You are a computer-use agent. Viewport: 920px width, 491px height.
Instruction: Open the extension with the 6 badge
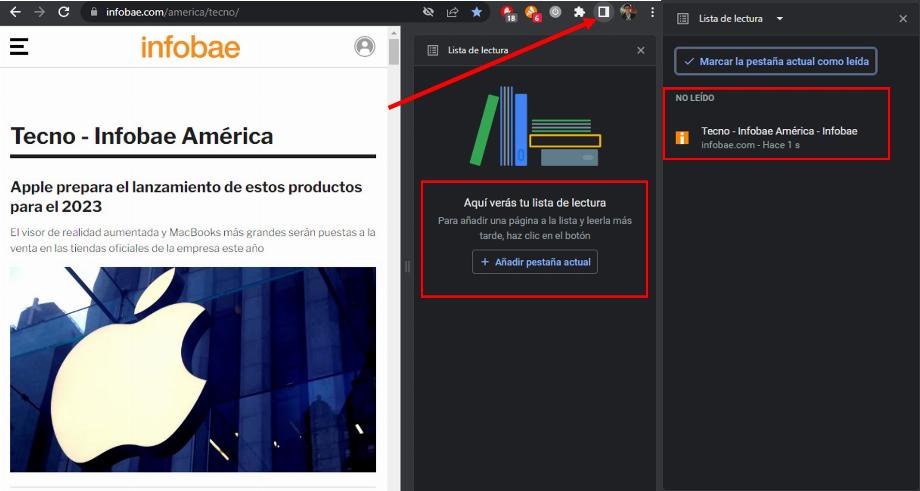click(x=532, y=12)
